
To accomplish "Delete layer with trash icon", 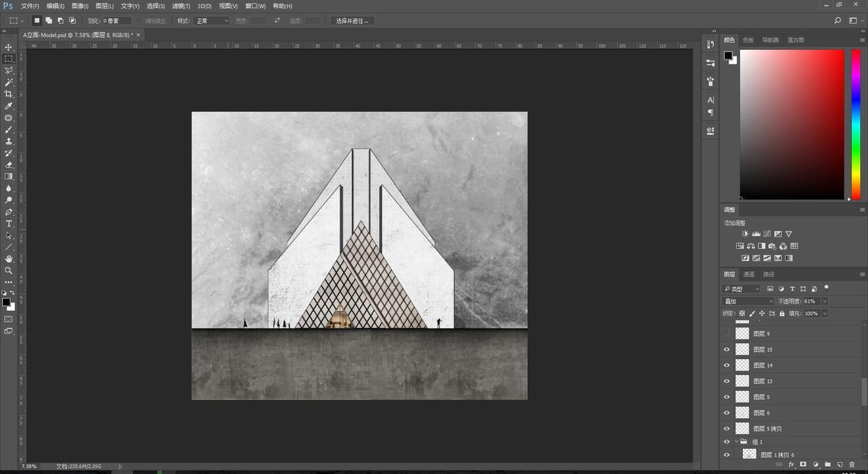I will [x=852, y=464].
